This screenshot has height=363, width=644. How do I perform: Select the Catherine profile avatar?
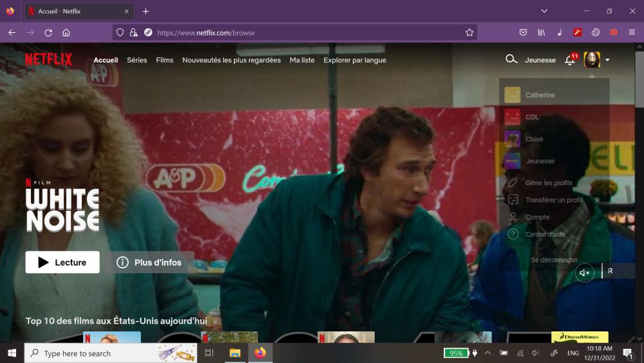pyautogui.click(x=513, y=95)
